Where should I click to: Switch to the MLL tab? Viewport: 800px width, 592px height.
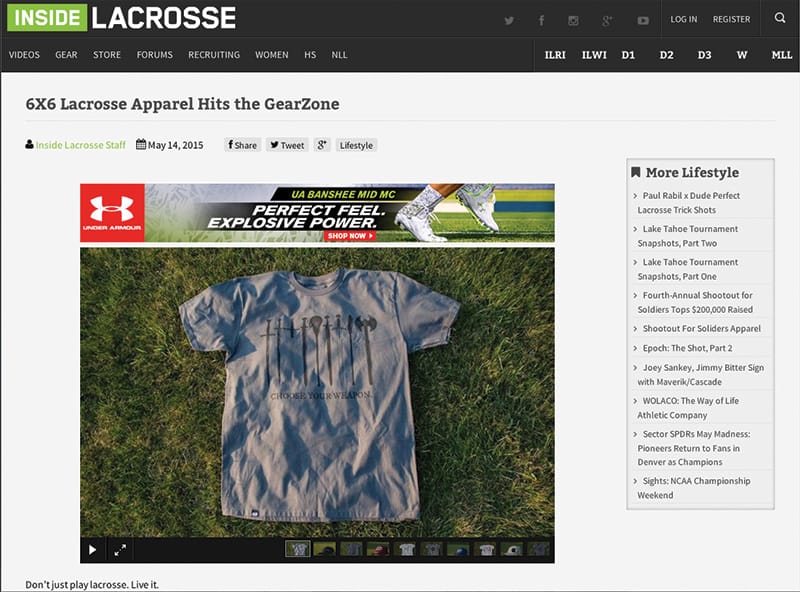pos(781,55)
